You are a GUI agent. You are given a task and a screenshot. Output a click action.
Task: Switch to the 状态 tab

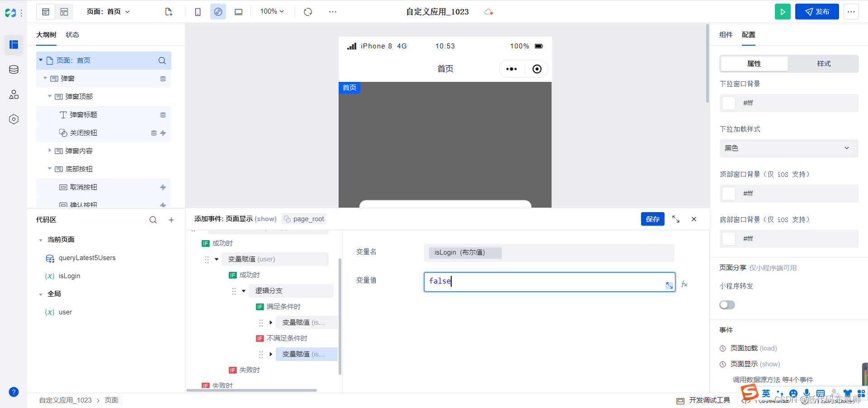(x=72, y=35)
